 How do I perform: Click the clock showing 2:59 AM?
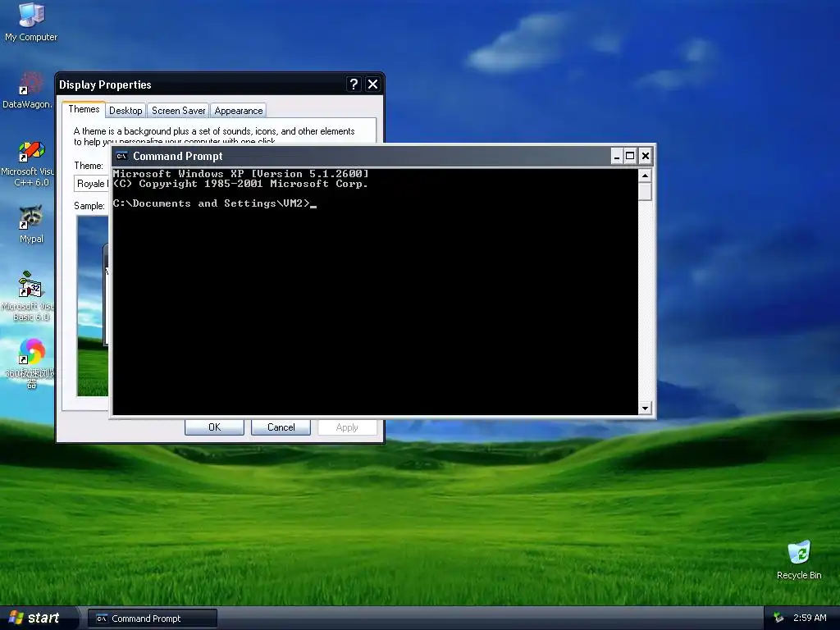[x=810, y=618]
